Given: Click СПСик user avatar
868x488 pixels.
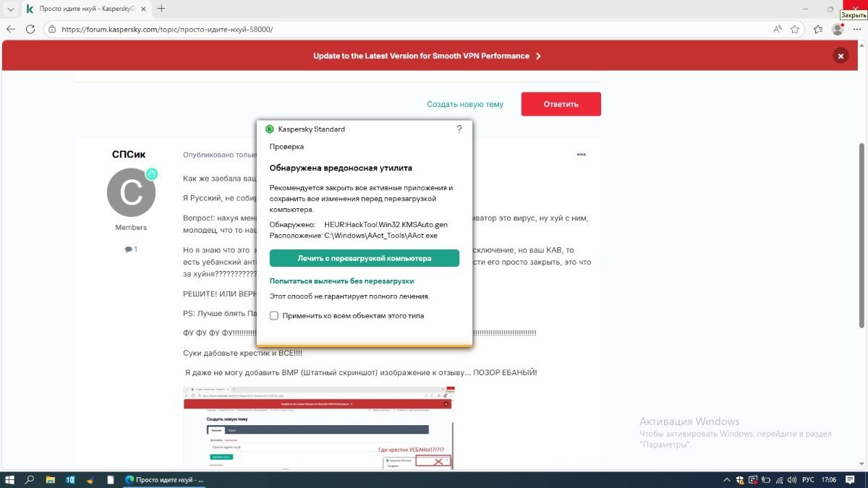Looking at the screenshot, I should click(x=131, y=192).
